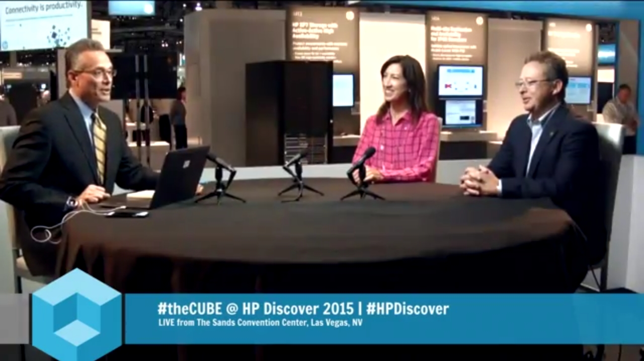Click the clasped hands of right guest
This screenshot has width=644, height=361.
[478, 180]
